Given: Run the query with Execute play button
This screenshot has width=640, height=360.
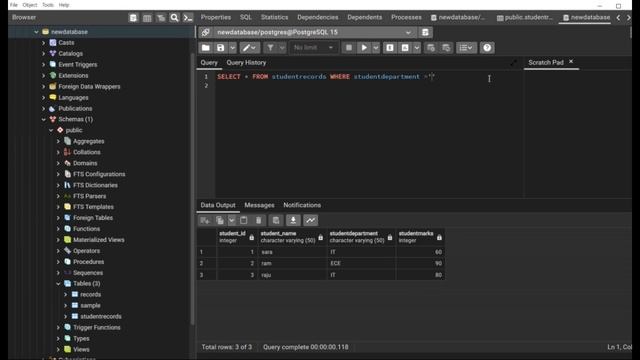Looking at the screenshot, I should 363,48.
